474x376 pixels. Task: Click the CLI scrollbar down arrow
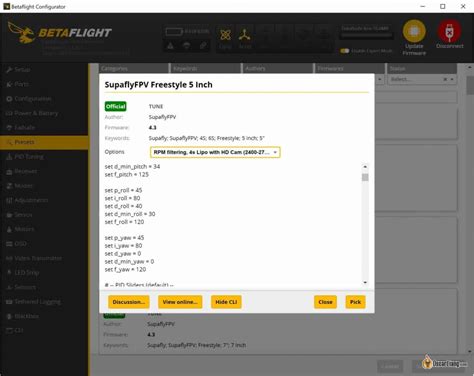pyautogui.click(x=365, y=282)
